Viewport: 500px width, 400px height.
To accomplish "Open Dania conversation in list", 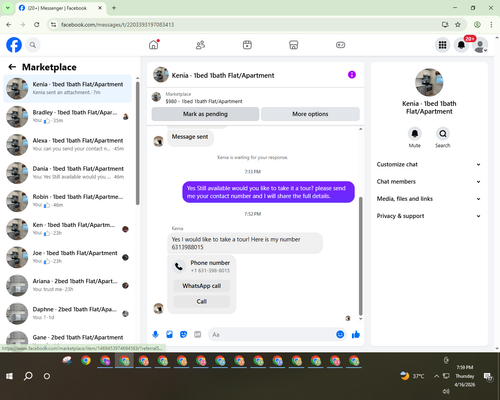I will 67,173.
